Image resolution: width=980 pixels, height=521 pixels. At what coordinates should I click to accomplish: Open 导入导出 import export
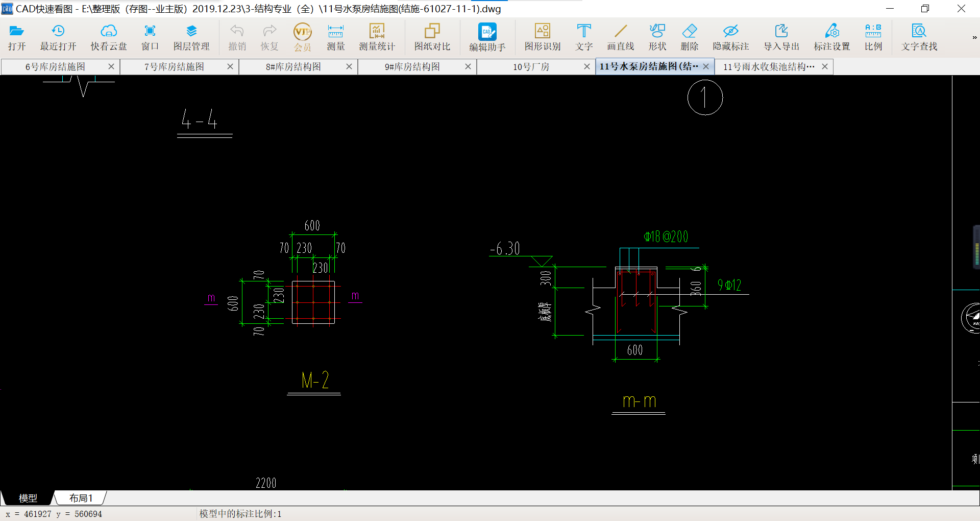tap(781, 37)
